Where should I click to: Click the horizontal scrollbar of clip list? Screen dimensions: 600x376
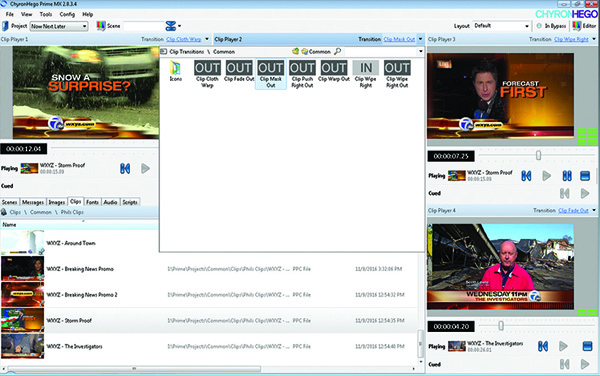point(134,368)
